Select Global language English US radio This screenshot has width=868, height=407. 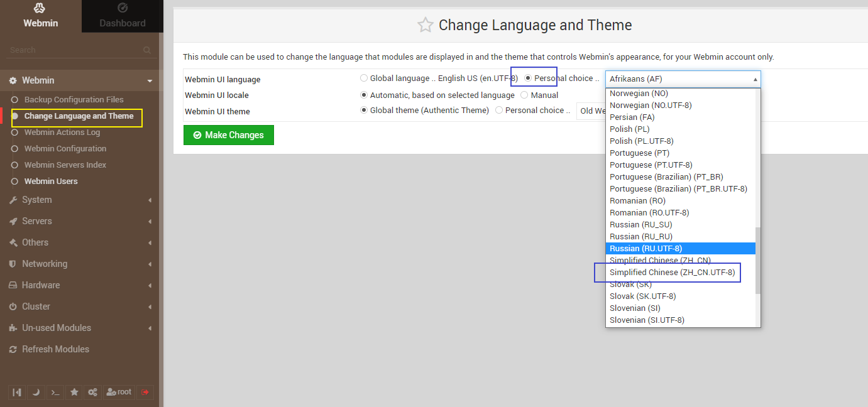click(364, 79)
